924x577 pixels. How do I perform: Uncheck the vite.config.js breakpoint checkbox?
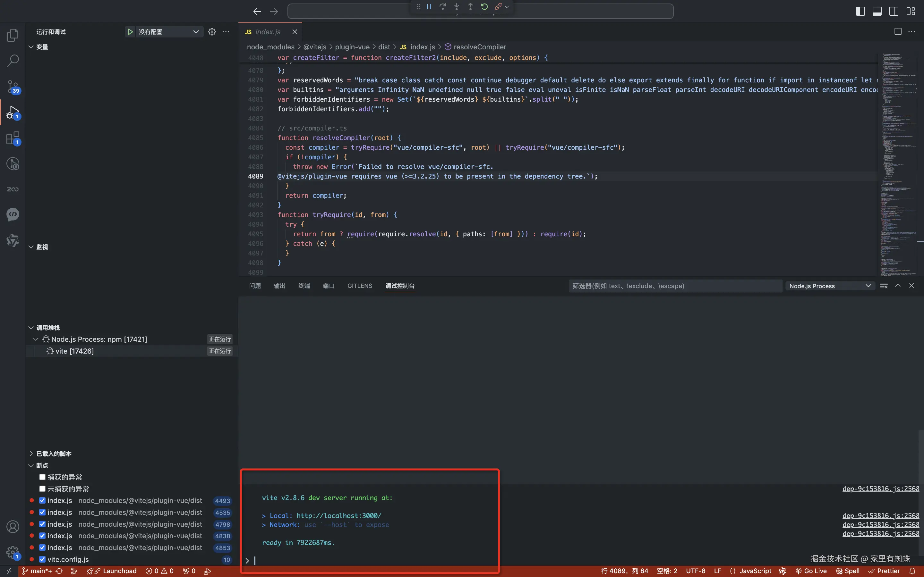tap(42, 559)
